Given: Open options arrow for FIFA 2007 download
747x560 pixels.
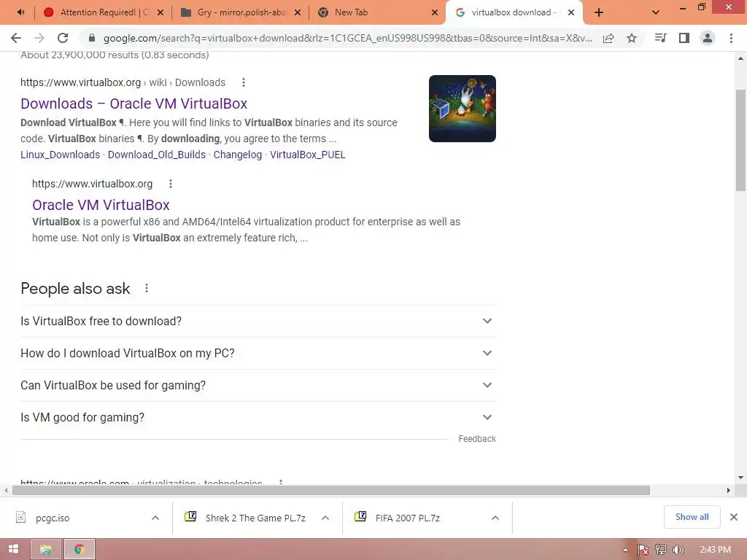Looking at the screenshot, I should click(495, 518).
